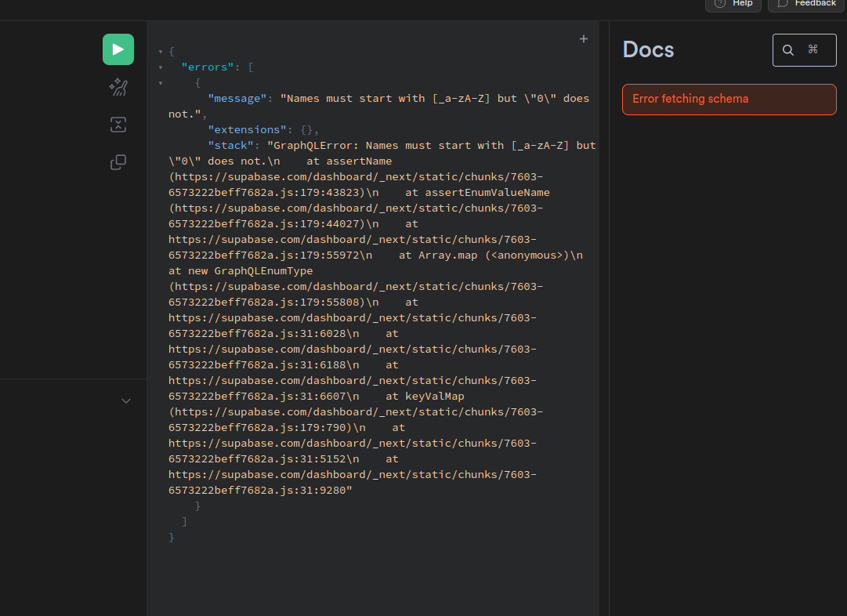Open the Help button in the top bar
Viewport: 847px width, 616px height.
pos(733,4)
